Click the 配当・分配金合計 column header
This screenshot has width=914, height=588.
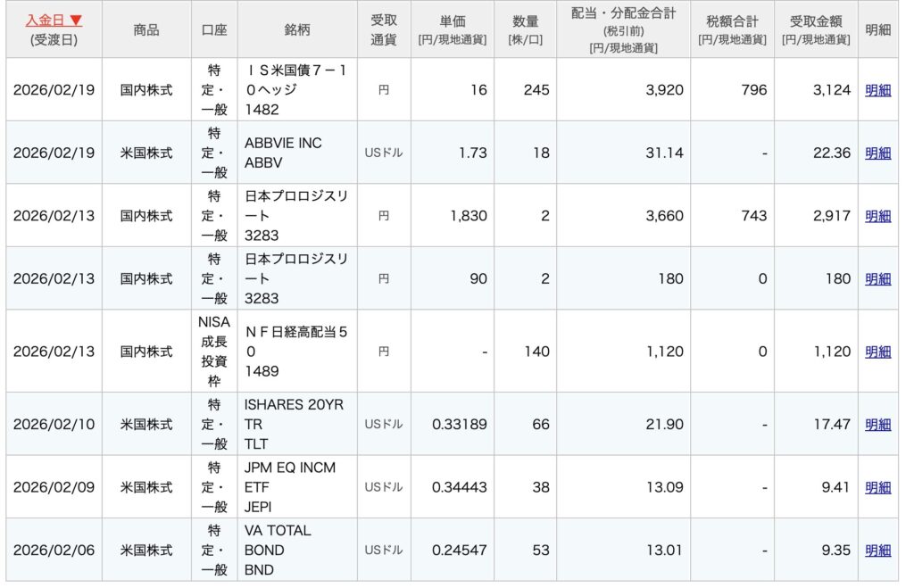pos(623,29)
